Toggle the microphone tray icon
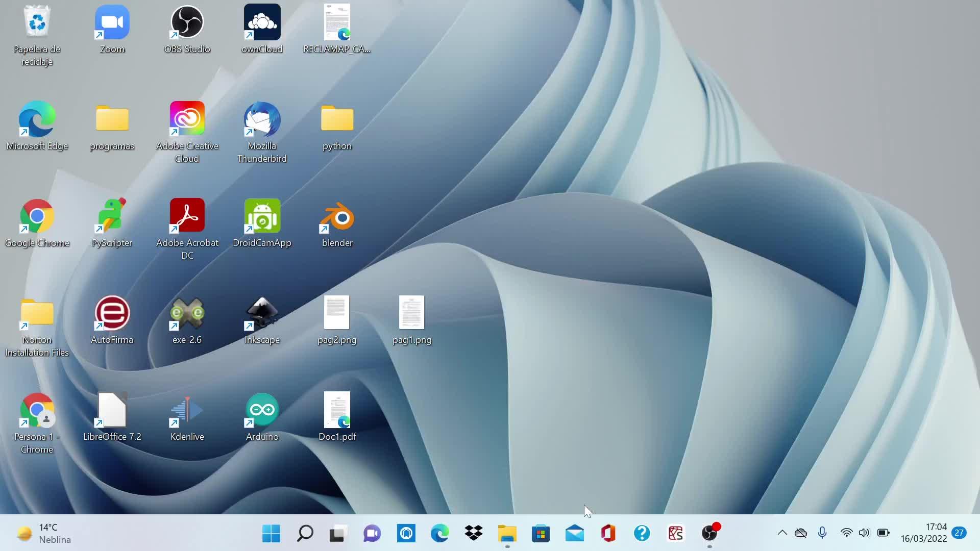 pyautogui.click(x=822, y=533)
